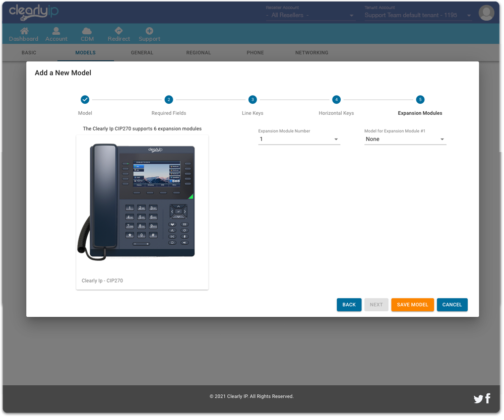Open Model for Expansion Module #1 dropdown
Viewport: 504px width, 420px height.
click(405, 139)
